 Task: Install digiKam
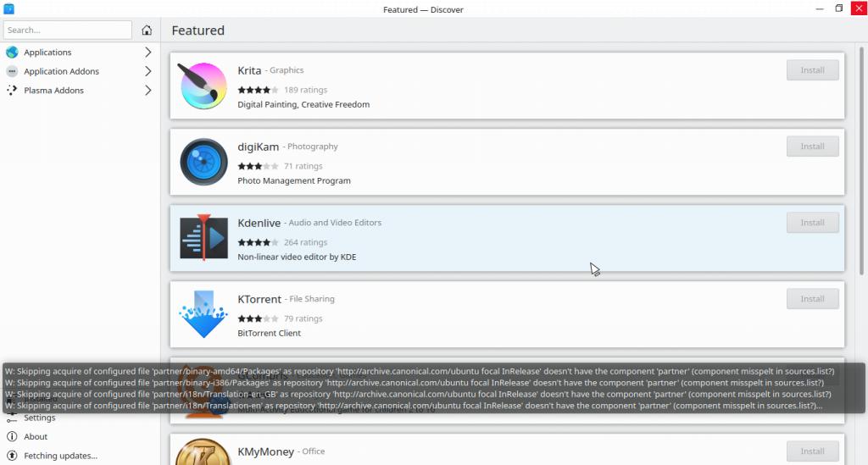(812, 147)
